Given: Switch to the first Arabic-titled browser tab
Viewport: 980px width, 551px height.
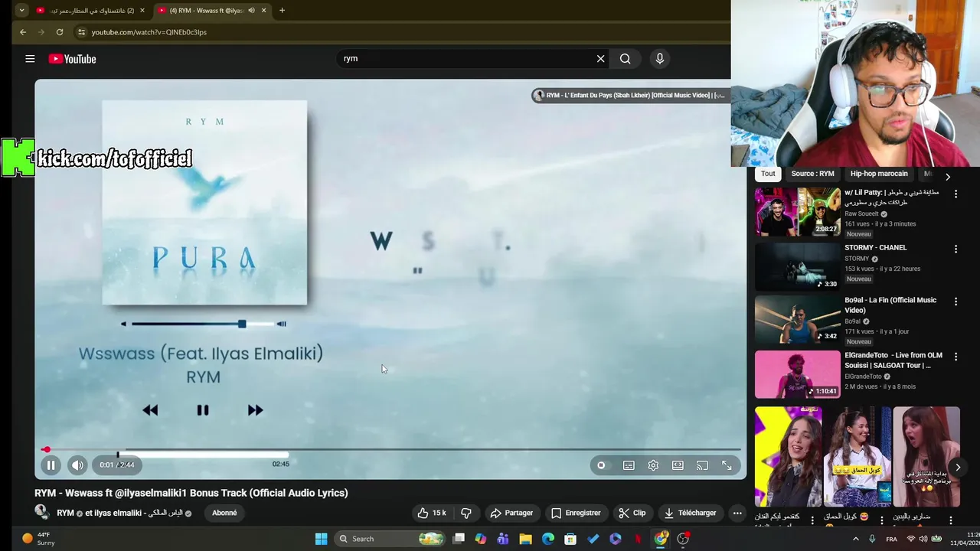Looking at the screenshot, I should click(x=92, y=11).
